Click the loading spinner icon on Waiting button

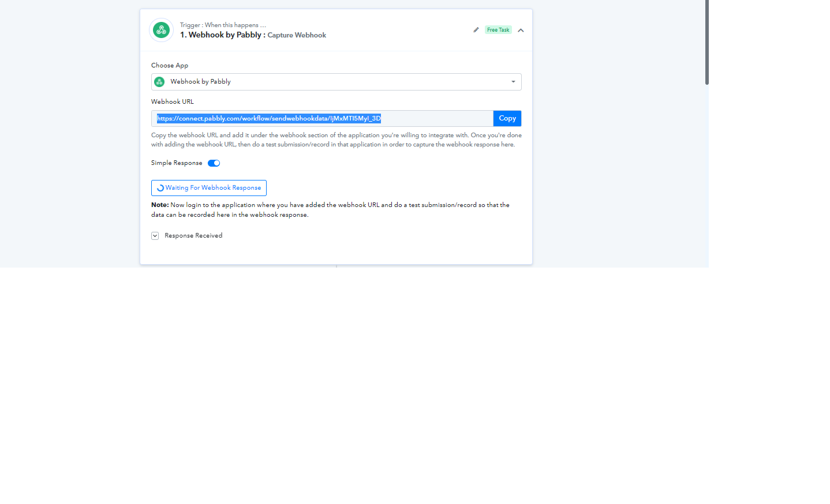coord(160,188)
